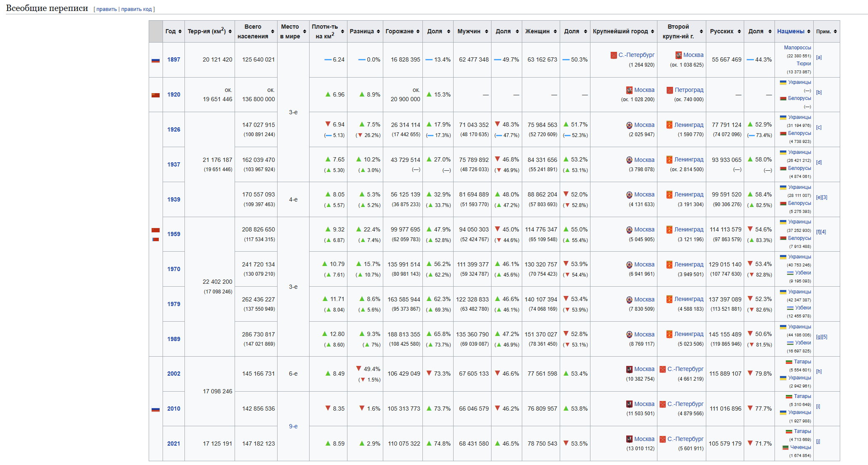Click St. Petersburg coat of arms, 1897 row
The image size is (868, 465).
coord(614,55)
